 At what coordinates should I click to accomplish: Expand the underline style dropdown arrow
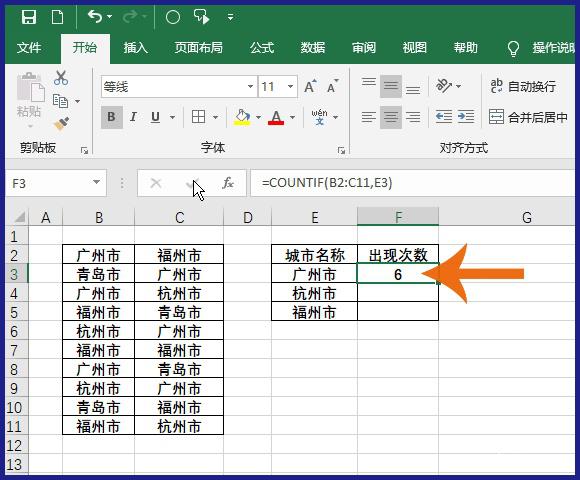point(172,117)
